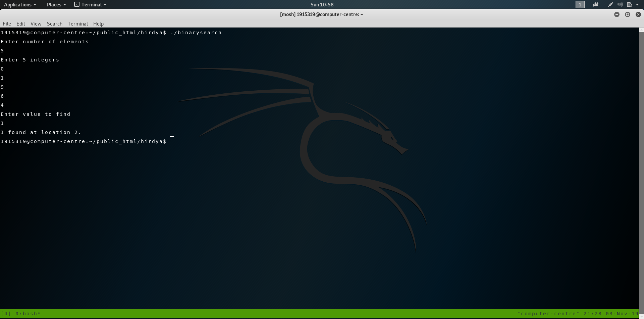This screenshot has width=644, height=319.
Task: Click the wired network connection icon
Action: (611, 4)
